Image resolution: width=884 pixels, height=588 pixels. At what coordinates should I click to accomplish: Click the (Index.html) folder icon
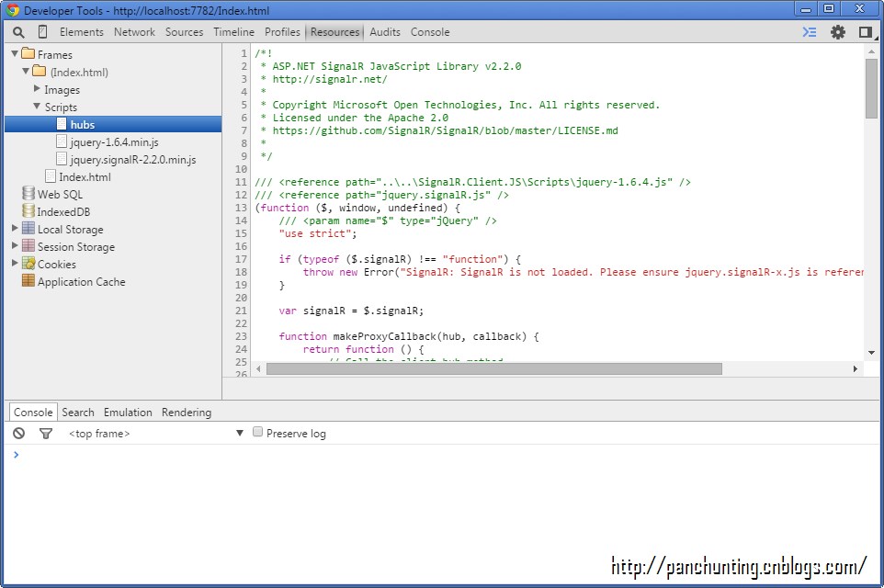pos(39,71)
